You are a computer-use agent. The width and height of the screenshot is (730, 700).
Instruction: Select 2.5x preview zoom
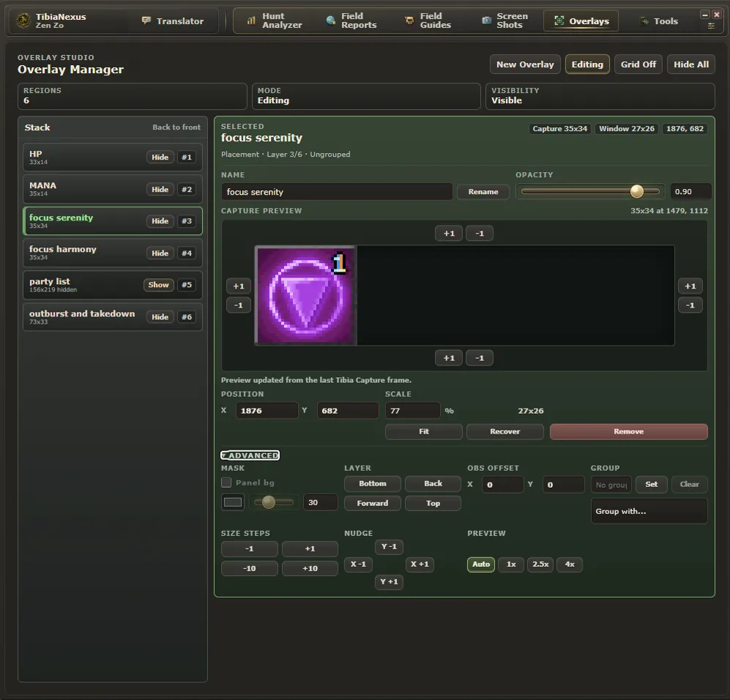tap(540, 564)
